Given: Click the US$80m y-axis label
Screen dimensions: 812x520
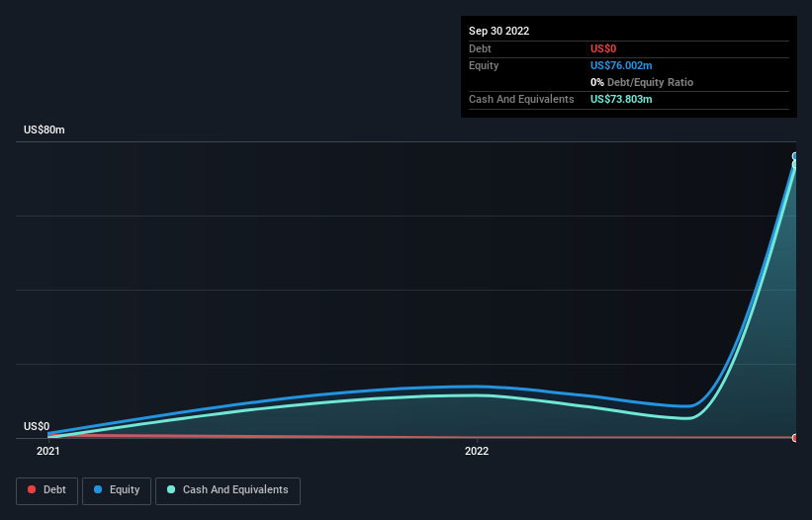Looking at the screenshot, I should point(45,130).
